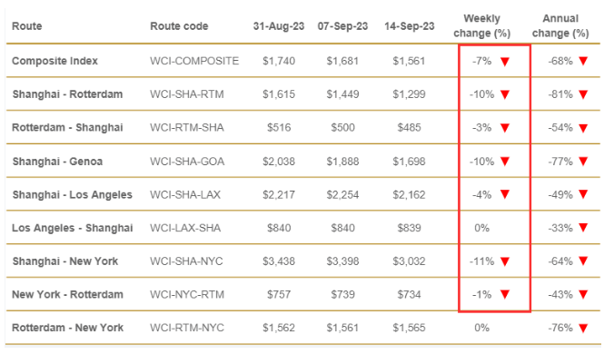Click the Route column header
Screen dimensions: 614x364
coord(26,26)
